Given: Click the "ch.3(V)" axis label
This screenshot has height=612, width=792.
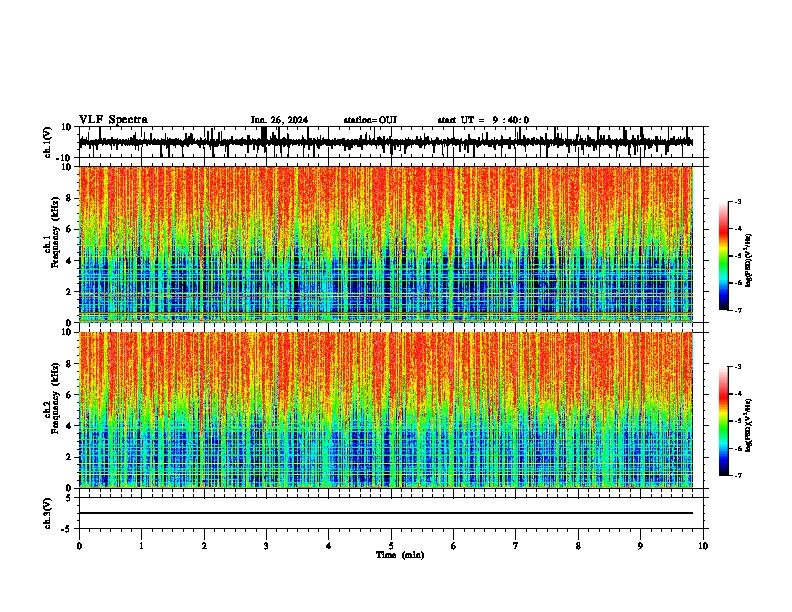Looking at the screenshot, I should 48,513.
